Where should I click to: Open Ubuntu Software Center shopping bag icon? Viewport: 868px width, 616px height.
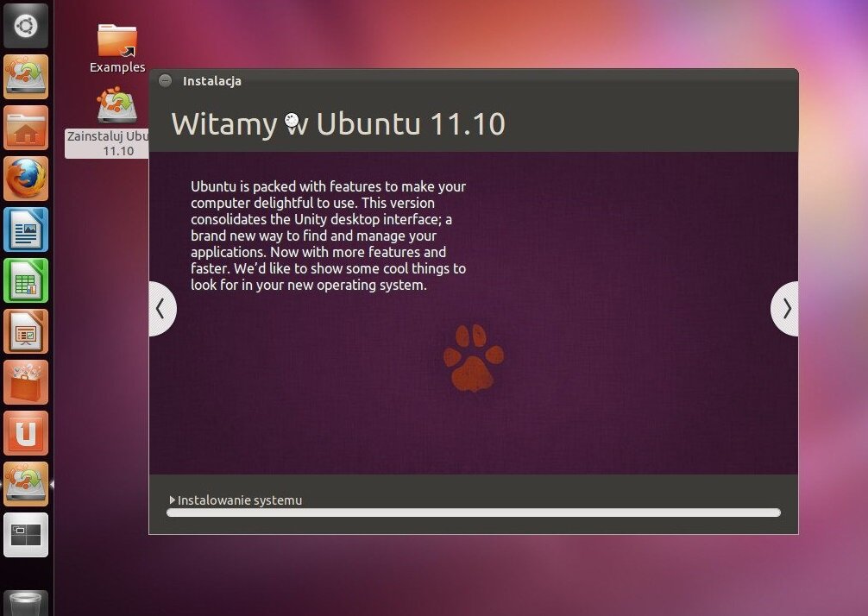point(26,382)
